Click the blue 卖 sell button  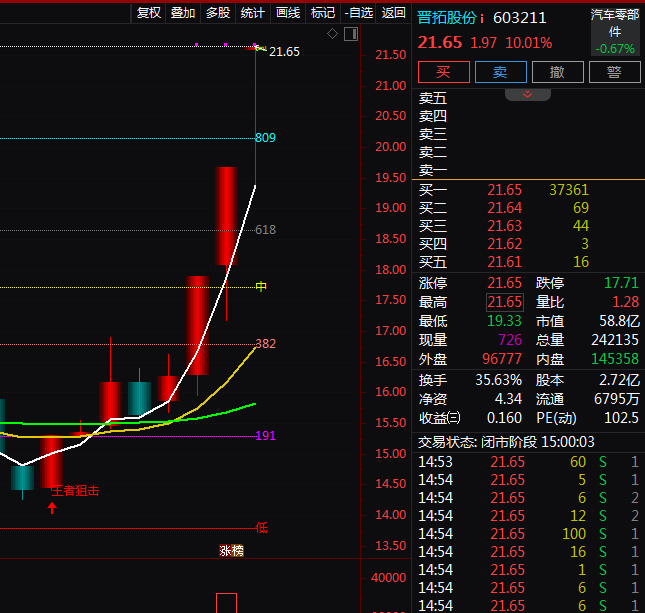tap(501, 72)
